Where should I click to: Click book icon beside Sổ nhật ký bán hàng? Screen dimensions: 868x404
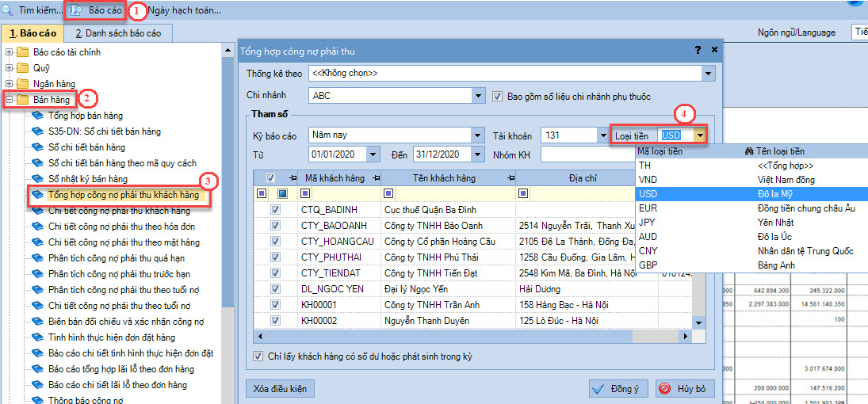pos(37,179)
